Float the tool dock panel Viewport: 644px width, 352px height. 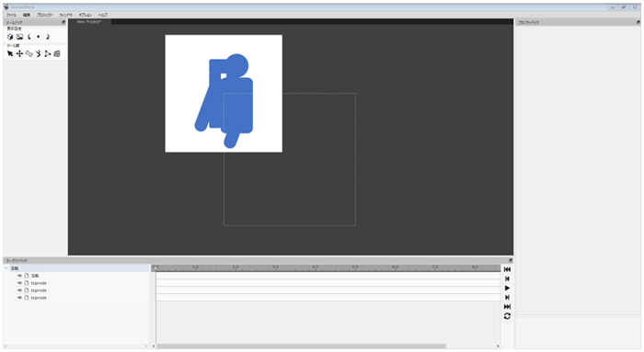[63, 23]
